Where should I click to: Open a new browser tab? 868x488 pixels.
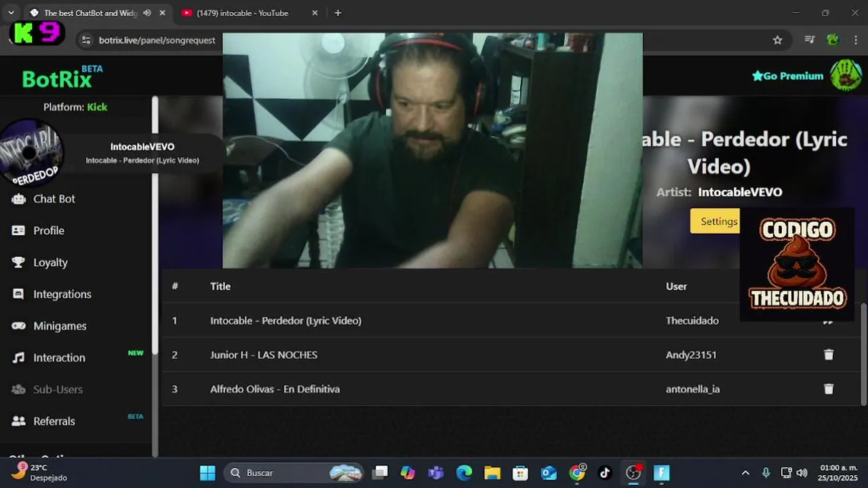338,13
